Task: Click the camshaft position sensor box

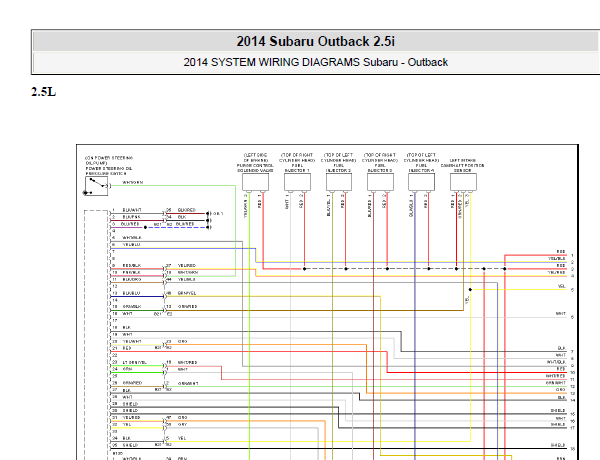Action: (463, 182)
